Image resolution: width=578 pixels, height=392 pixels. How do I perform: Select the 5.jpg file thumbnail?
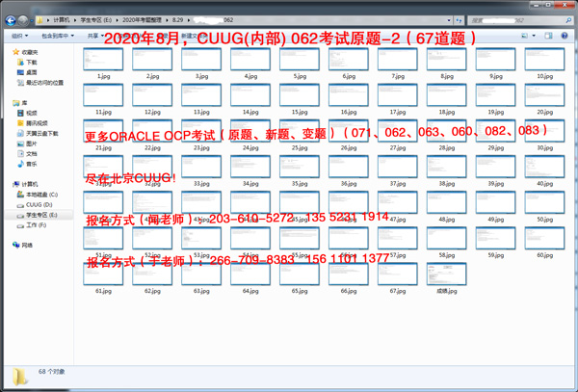(x=300, y=60)
